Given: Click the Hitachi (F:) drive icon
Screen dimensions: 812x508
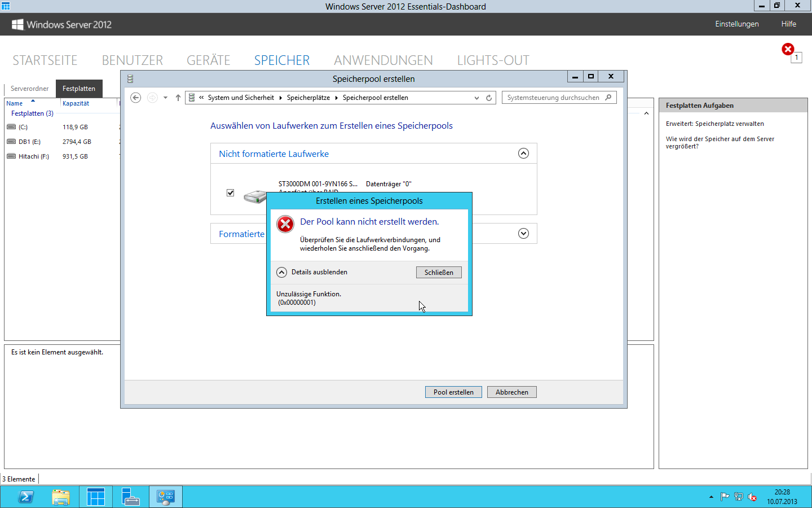Looking at the screenshot, I should (x=11, y=156).
